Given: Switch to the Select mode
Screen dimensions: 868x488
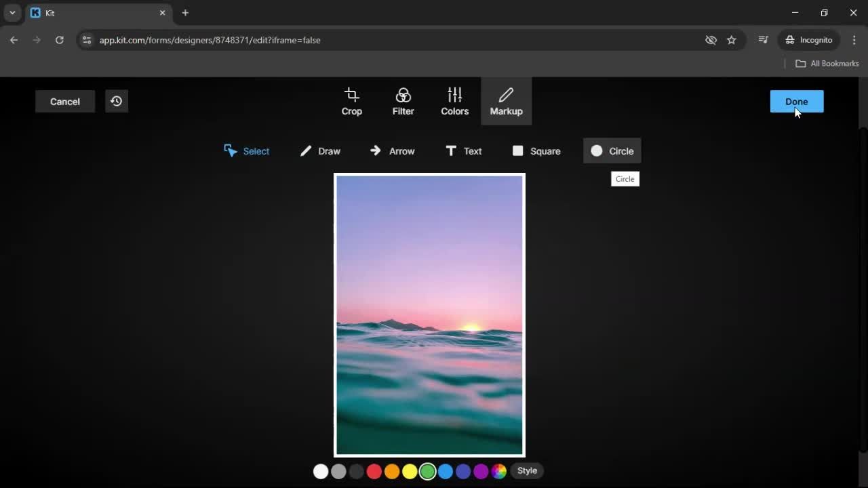Looking at the screenshot, I should tap(247, 151).
